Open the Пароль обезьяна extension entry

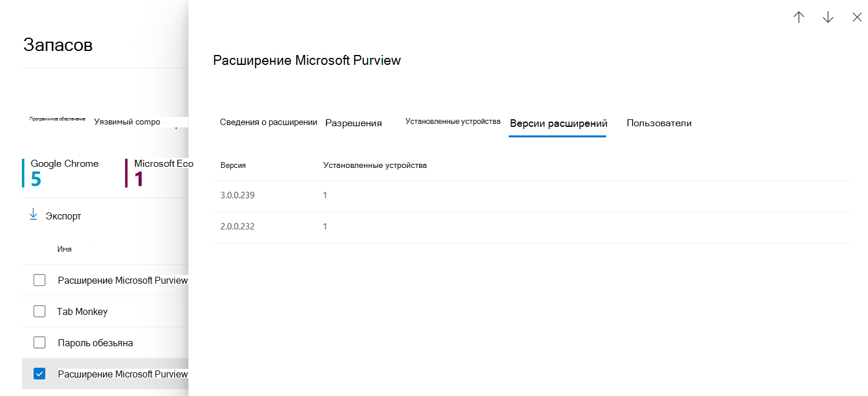click(95, 343)
